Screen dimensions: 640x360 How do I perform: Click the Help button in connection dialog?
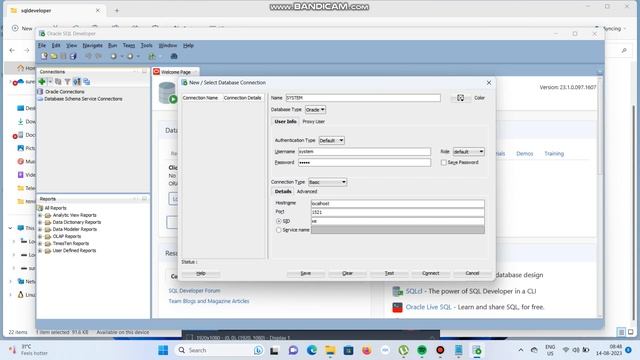201,273
